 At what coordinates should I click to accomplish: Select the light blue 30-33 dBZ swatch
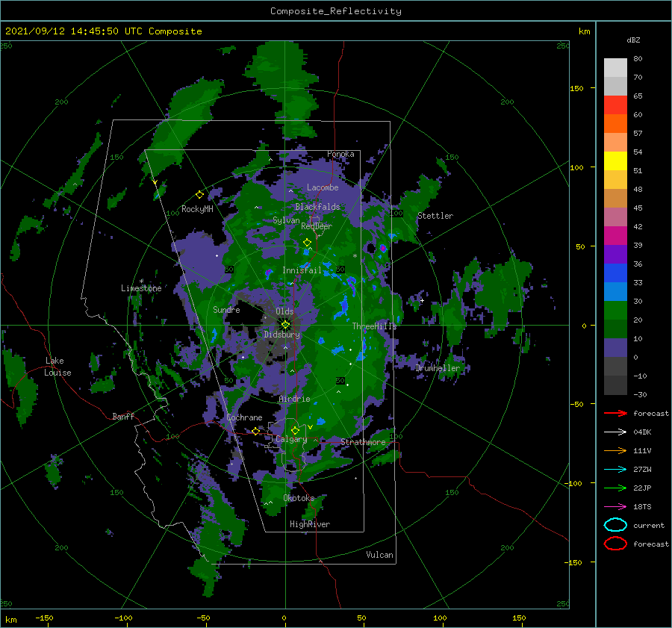pyautogui.click(x=615, y=292)
